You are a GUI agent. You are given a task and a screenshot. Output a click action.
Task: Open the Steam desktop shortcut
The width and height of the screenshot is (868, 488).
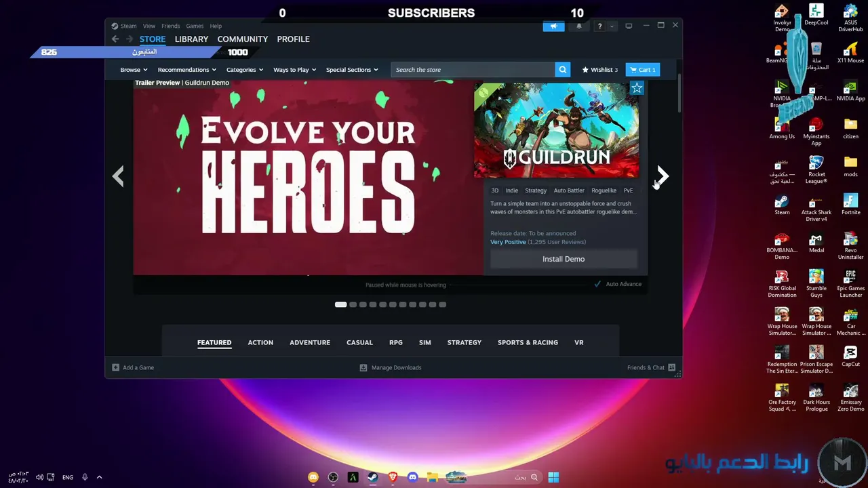coord(782,205)
